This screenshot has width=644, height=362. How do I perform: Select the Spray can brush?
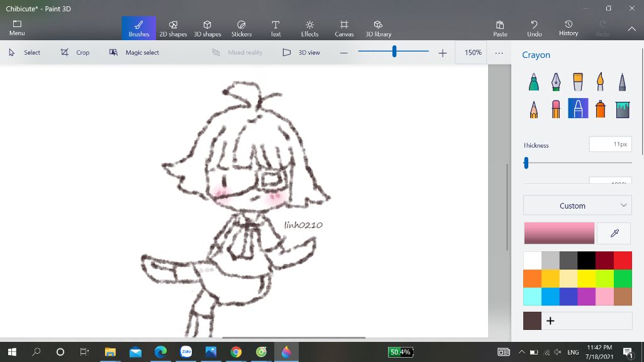point(600,109)
